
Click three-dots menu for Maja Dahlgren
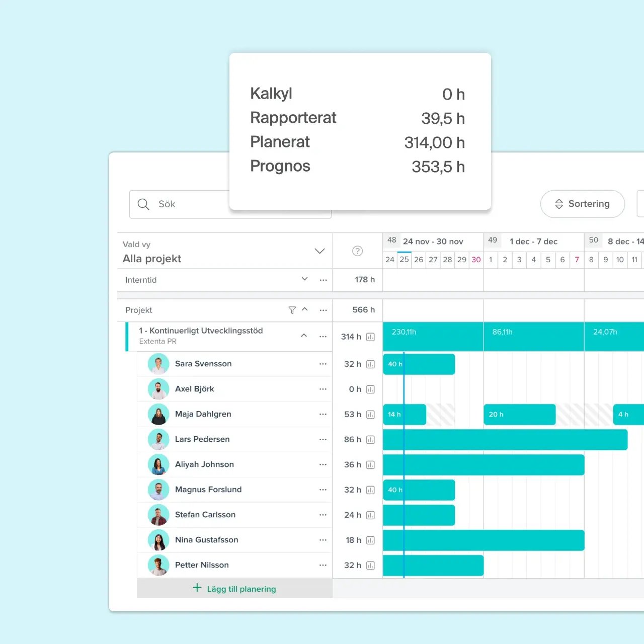(323, 414)
